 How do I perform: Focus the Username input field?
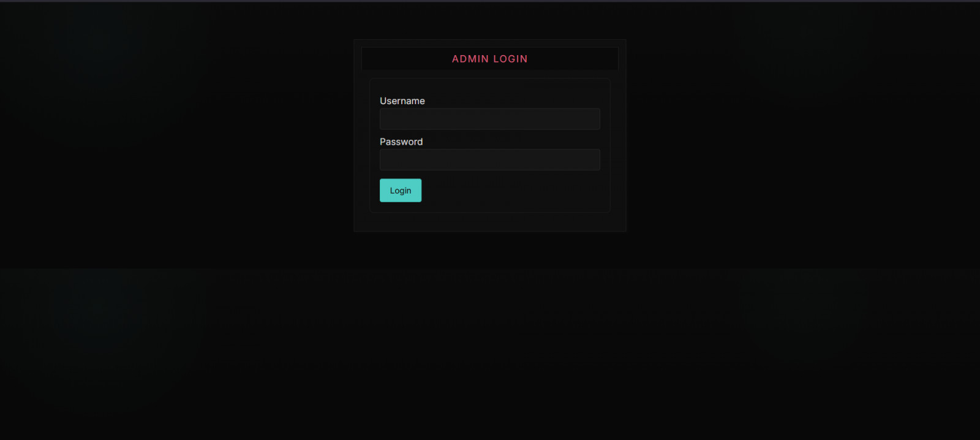coord(489,119)
